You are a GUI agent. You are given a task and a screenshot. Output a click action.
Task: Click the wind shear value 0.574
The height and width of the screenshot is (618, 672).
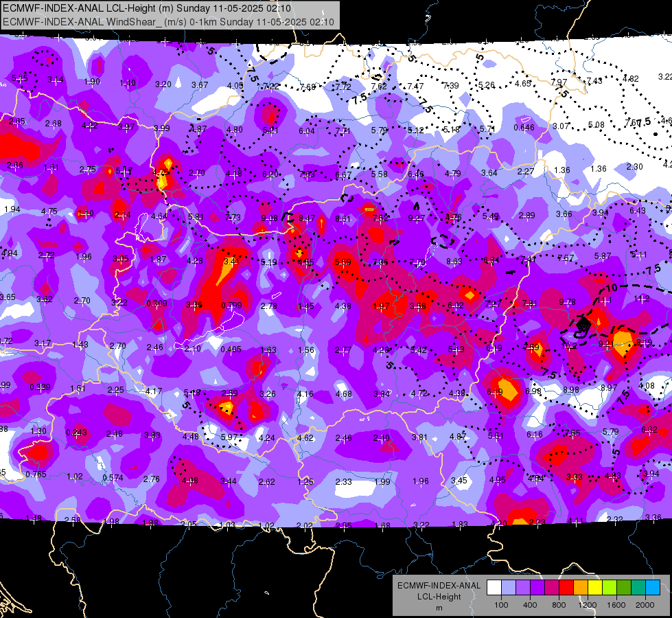113,477
